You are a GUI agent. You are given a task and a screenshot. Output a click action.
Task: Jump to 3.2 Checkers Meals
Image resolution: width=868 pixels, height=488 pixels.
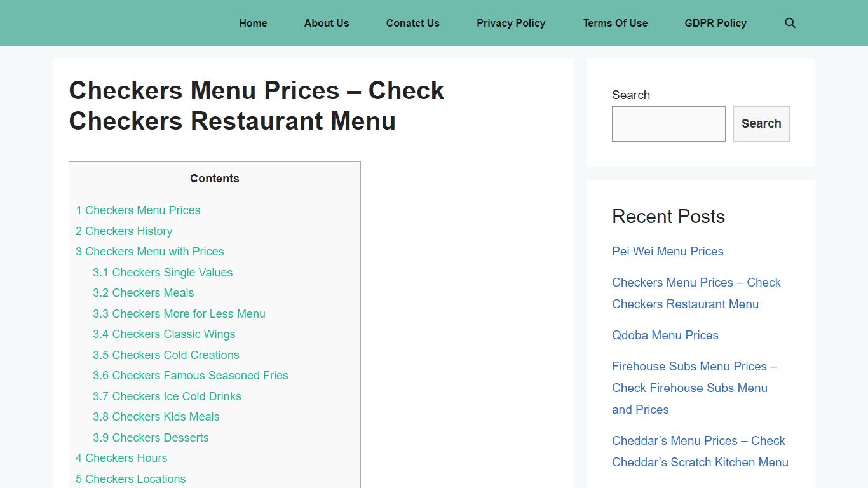144,293
